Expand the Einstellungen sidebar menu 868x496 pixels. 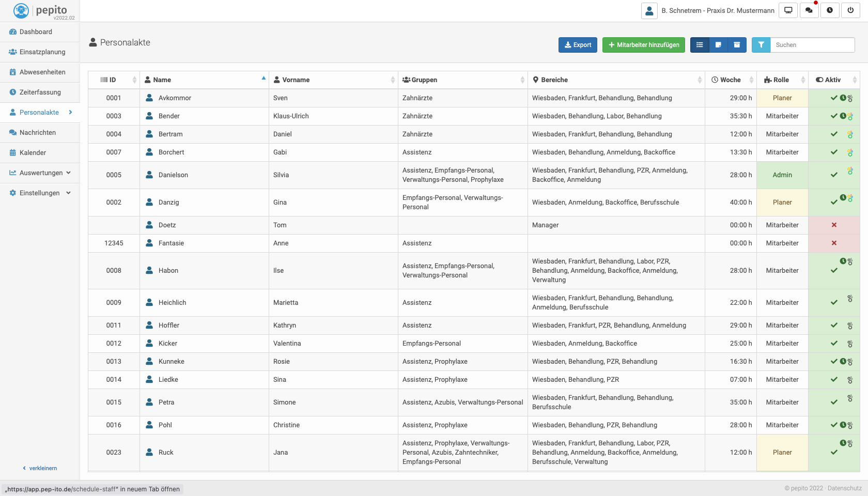[x=40, y=193]
